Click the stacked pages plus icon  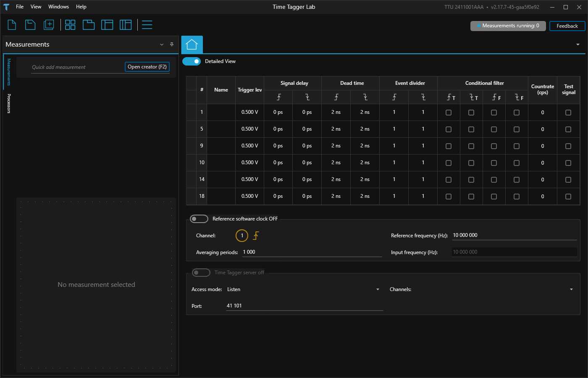tap(49, 25)
